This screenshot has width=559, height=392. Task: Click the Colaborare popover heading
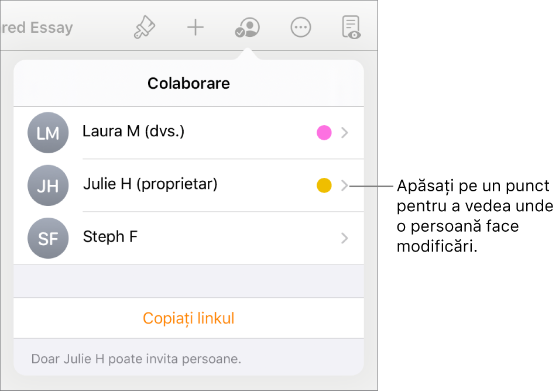click(x=188, y=83)
